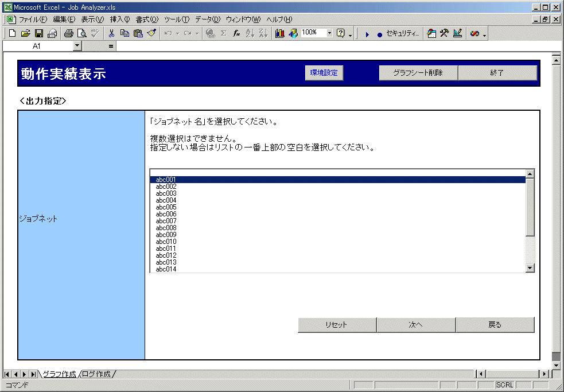Click the Record Macro dot icon
Screen dimensions: 564x392
click(380, 34)
